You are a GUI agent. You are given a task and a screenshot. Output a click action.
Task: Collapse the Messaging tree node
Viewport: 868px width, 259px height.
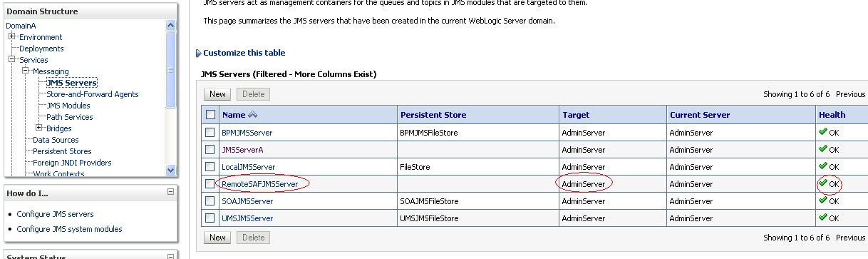[26, 71]
